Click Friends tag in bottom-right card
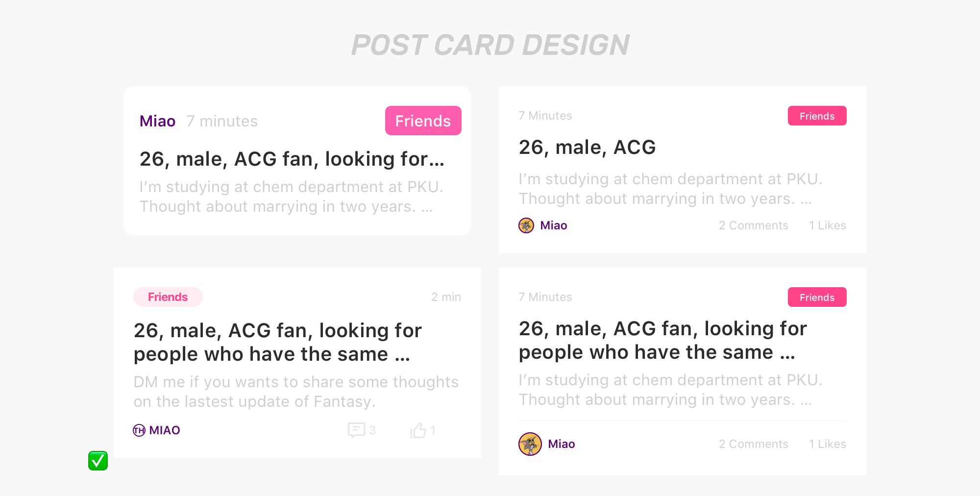Image resolution: width=980 pixels, height=496 pixels. coord(817,297)
